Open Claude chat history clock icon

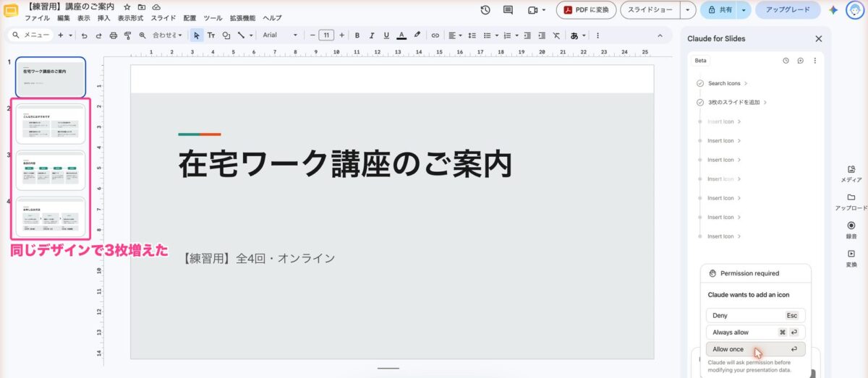(786, 61)
